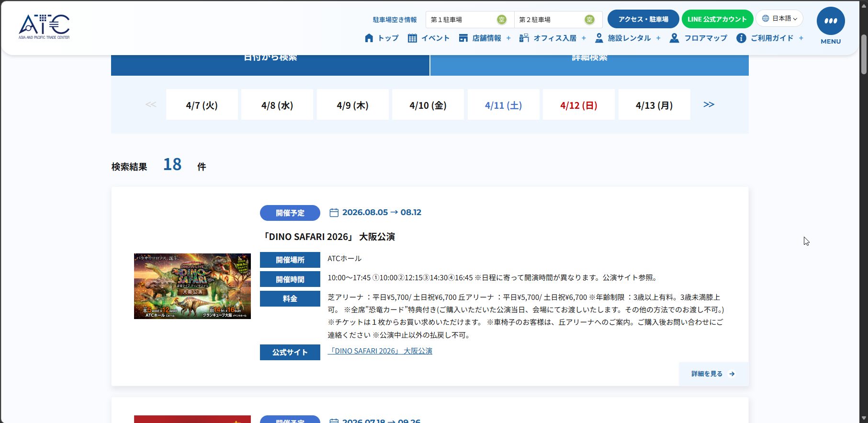Expand オフィス入居 submenu plus sign

[x=584, y=38]
